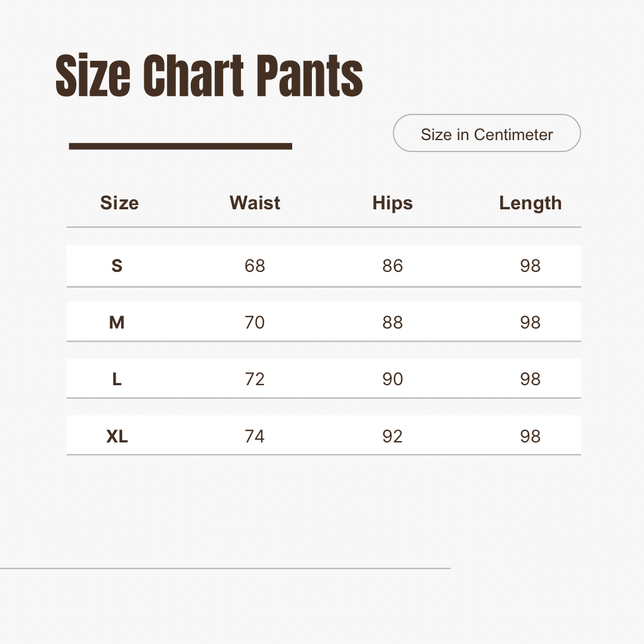Select hips value 88 in M row

pos(392,323)
